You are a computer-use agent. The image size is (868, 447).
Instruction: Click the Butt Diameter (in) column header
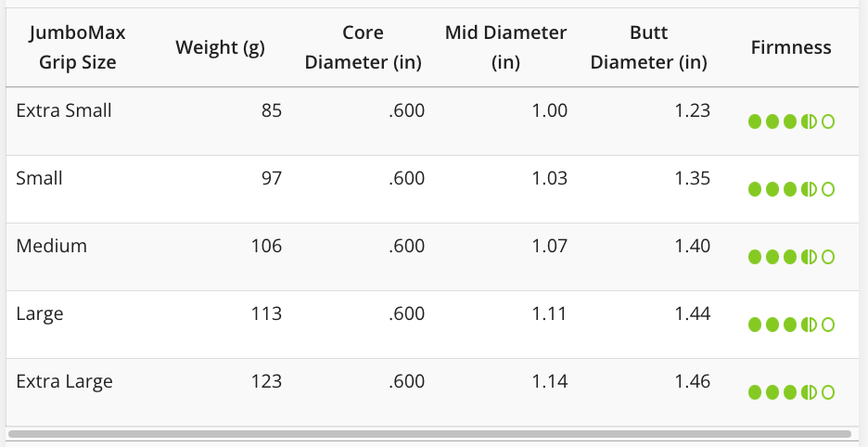(648, 48)
